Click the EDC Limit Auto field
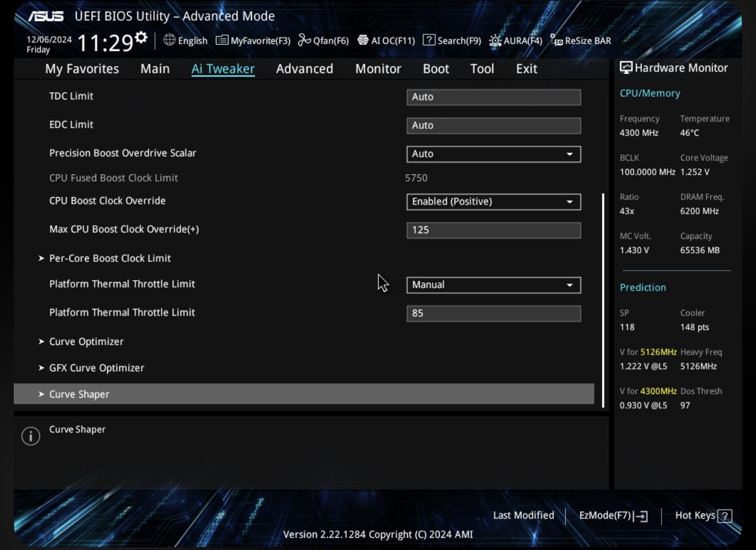Viewport: 756px width, 550px height. tap(494, 125)
